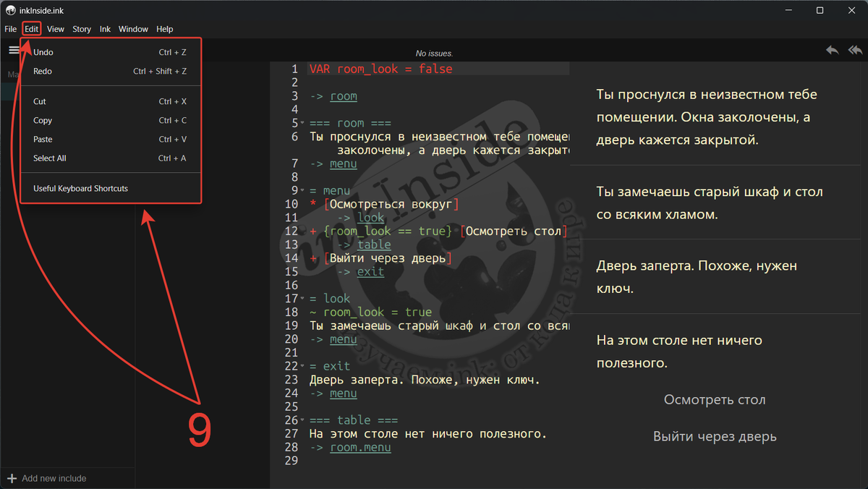This screenshot has width=868, height=489.
Task: Open the Story menu
Action: [x=82, y=29]
